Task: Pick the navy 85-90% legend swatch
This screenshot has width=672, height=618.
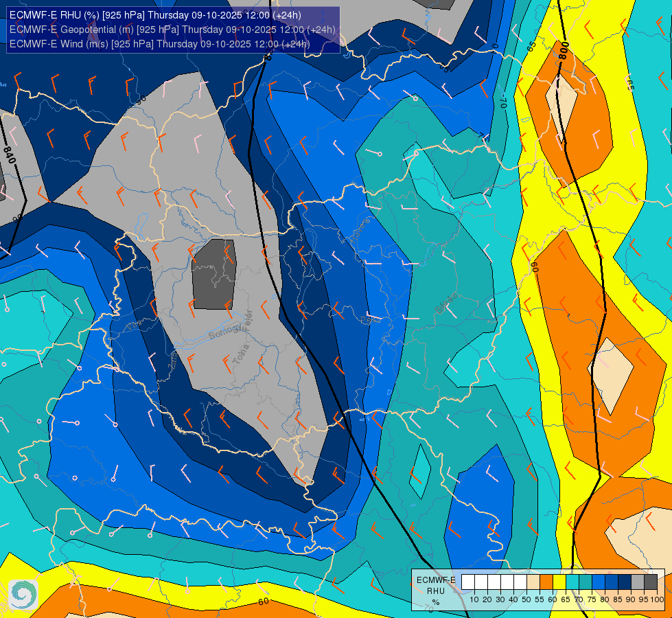Action: tap(625, 582)
